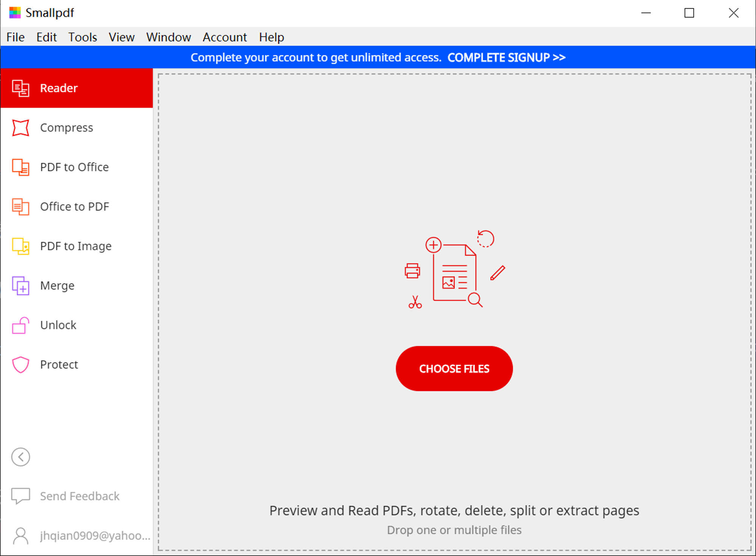Select the Reader label in sidebar
This screenshot has width=756, height=556.
(59, 88)
